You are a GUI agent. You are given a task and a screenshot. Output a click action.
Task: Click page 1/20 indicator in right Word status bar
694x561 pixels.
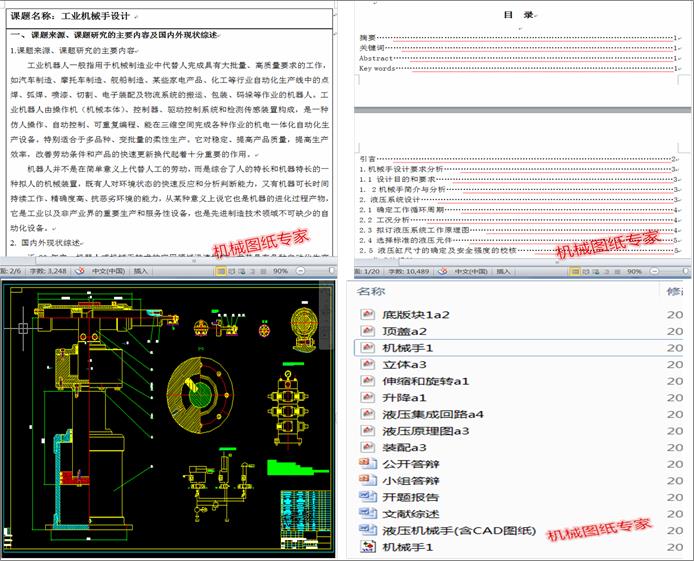click(367, 271)
